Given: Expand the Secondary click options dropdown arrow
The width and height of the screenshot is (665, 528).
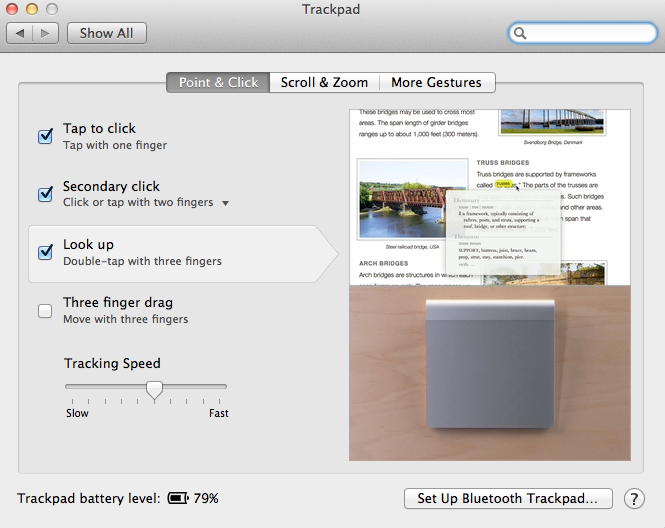Looking at the screenshot, I should [226, 203].
